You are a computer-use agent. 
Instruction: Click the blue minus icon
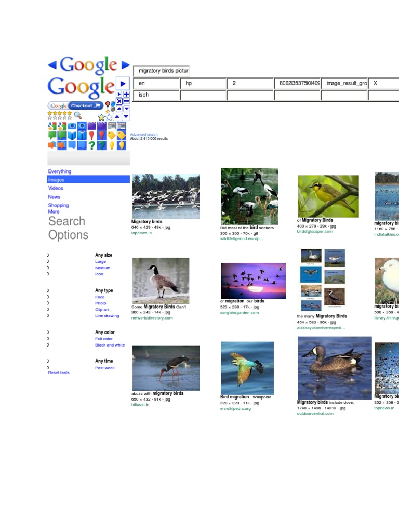pyautogui.click(x=126, y=101)
